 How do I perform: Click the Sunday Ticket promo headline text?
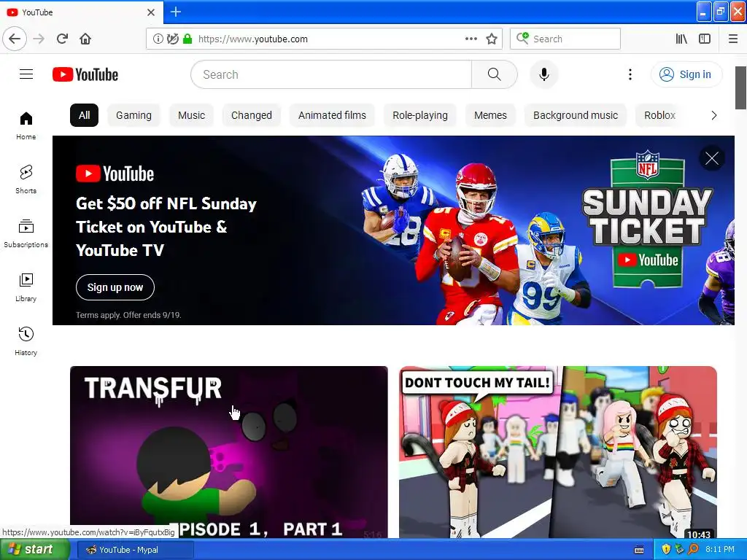166,227
